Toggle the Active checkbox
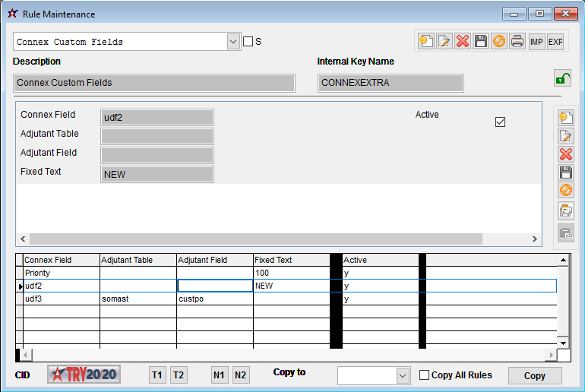Viewport: 585px width, 392px height. click(500, 122)
